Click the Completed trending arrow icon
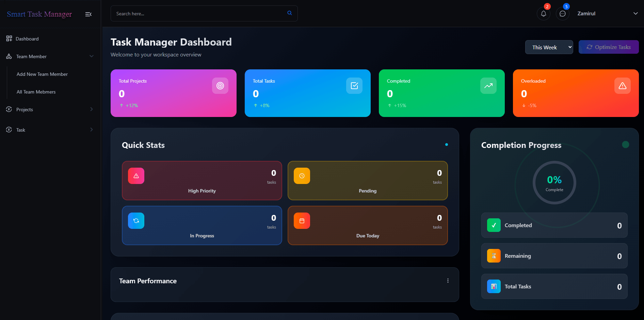Viewport: 644px width, 320px height. [488, 86]
